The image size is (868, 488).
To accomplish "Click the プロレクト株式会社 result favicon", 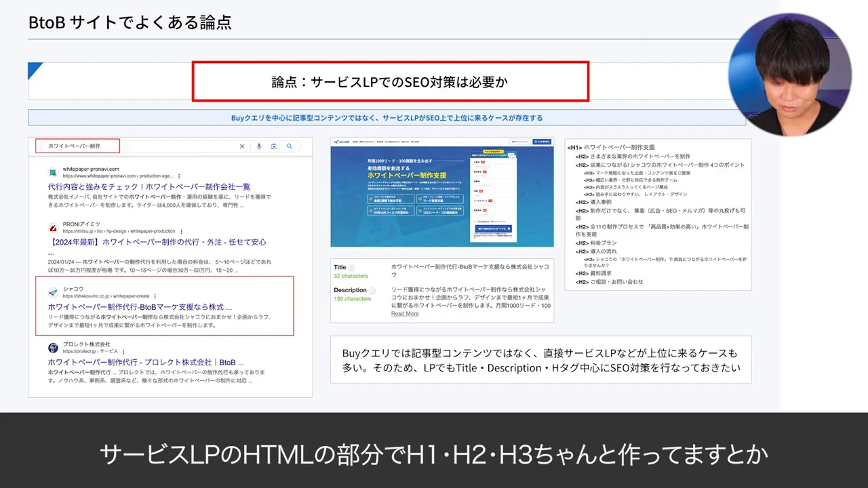I will pyautogui.click(x=52, y=348).
